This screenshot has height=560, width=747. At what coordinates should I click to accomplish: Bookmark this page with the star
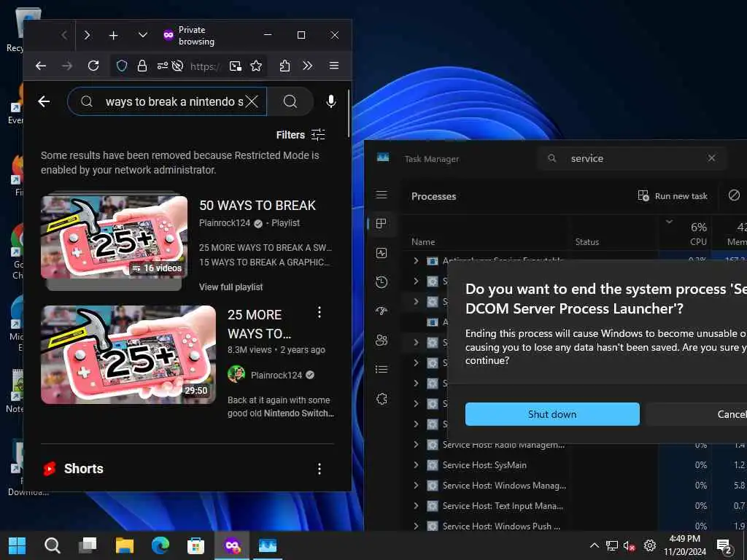point(256,66)
